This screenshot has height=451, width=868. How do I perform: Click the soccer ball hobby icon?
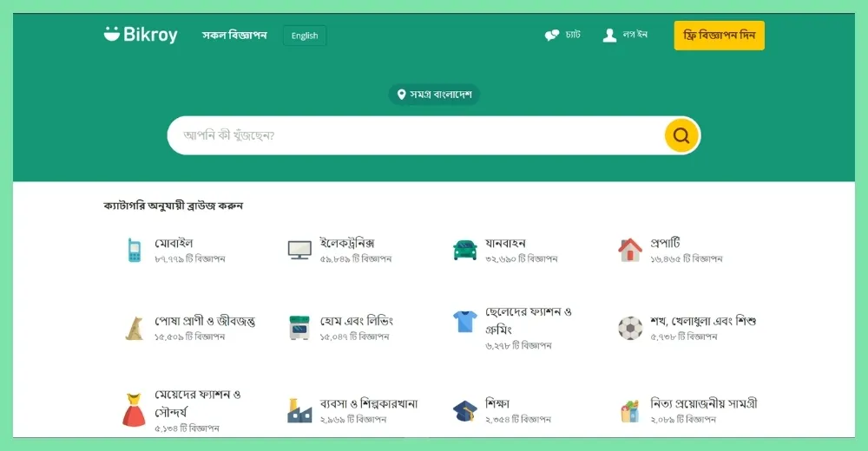pyautogui.click(x=630, y=328)
